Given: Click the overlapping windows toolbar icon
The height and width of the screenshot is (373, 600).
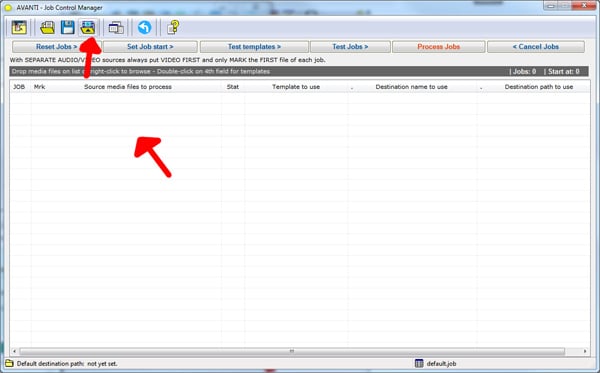Looking at the screenshot, I should pyautogui.click(x=116, y=28).
